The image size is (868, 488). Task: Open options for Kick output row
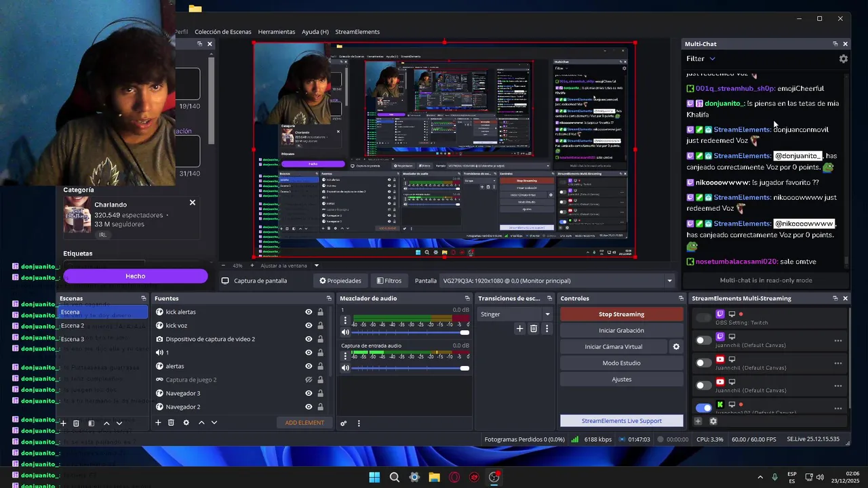[x=838, y=408]
